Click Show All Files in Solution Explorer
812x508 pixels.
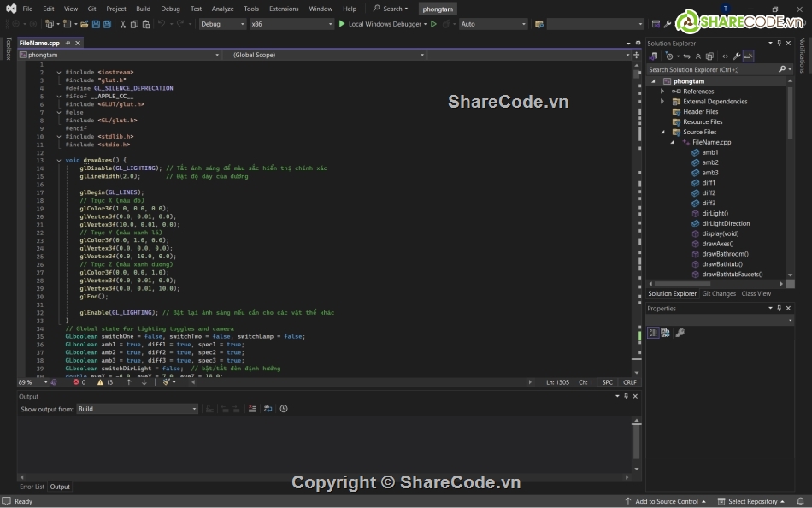pyautogui.click(x=709, y=56)
